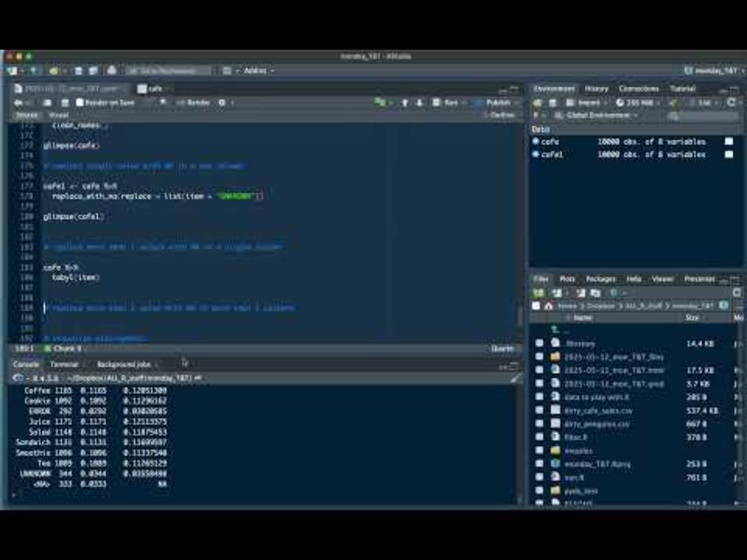
Task: Open the Tutorial tab
Action: 683,89
